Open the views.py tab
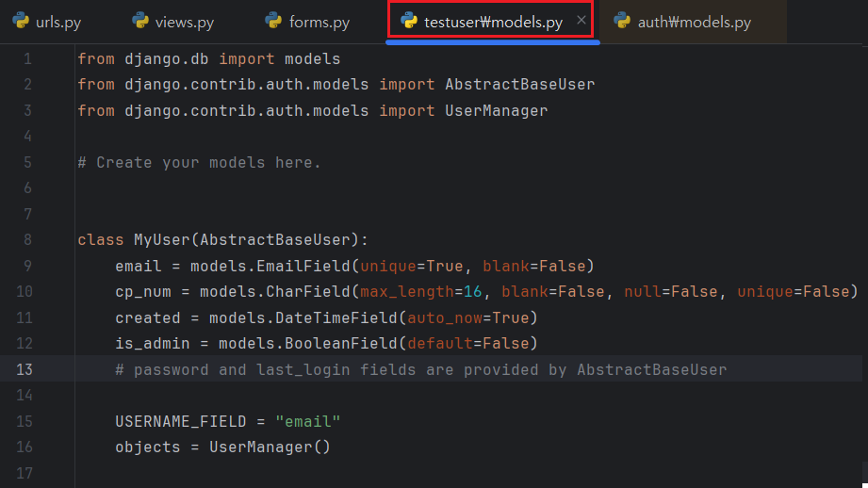868x488 pixels. (184, 22)
